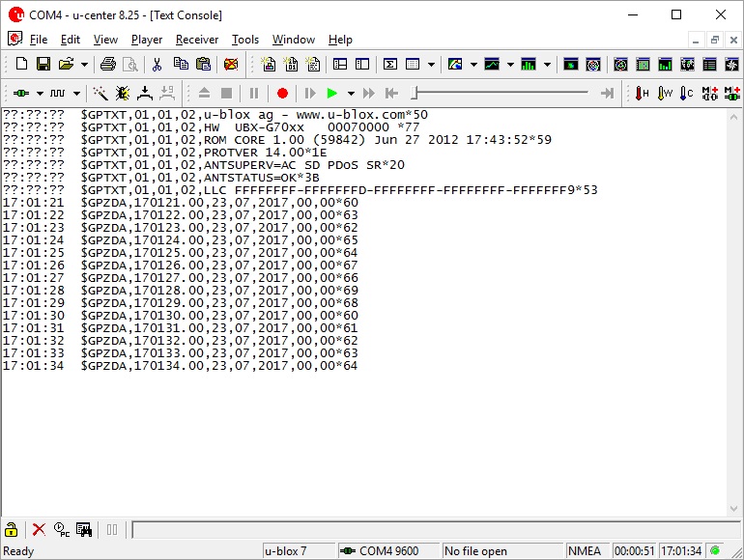Open the Messages view icon

pyautogui.click(x=340, y=64)
